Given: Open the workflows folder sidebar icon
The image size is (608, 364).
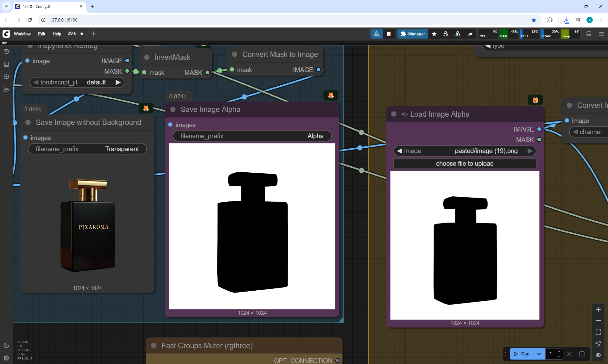Looking at the screenshot, I should coord(6,89).
